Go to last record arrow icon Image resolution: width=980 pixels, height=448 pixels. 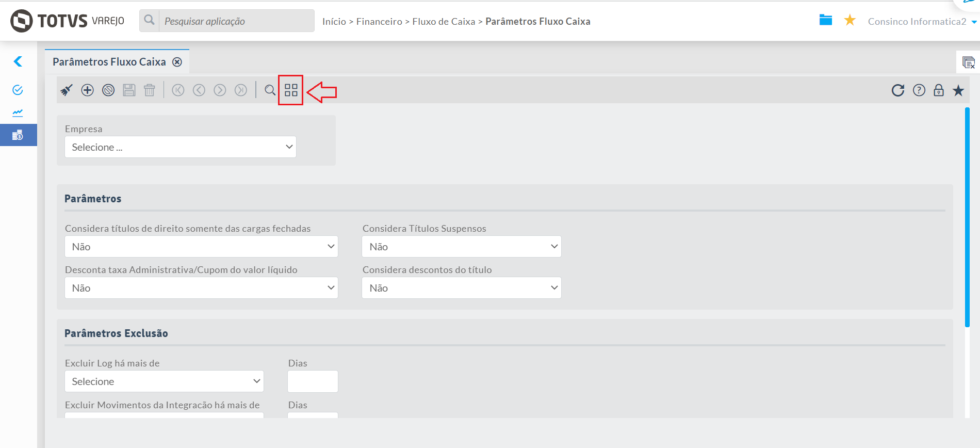[241, 90]
